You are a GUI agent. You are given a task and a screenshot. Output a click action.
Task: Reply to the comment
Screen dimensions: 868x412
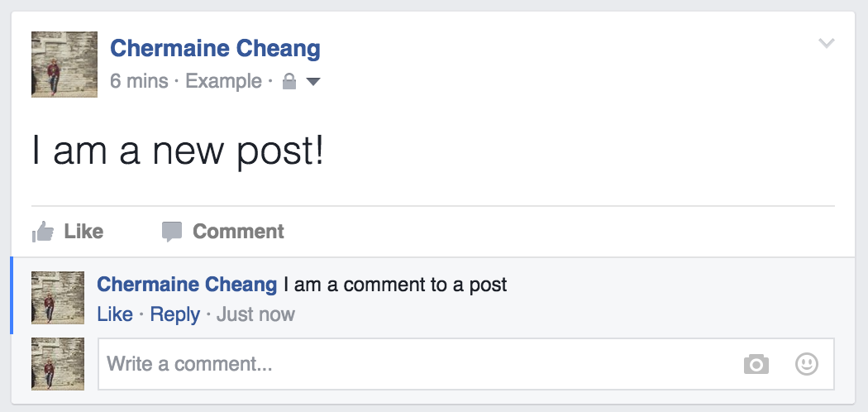pos(174,314)
